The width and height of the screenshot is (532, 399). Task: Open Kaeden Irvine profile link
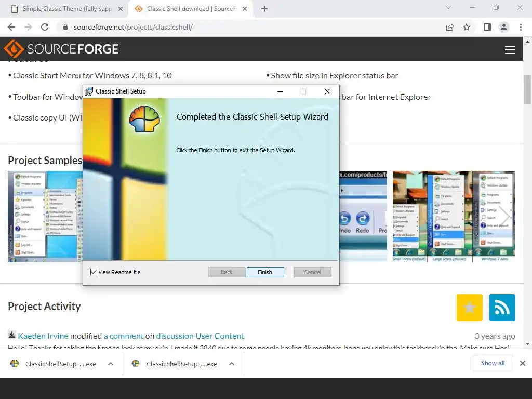43,336
